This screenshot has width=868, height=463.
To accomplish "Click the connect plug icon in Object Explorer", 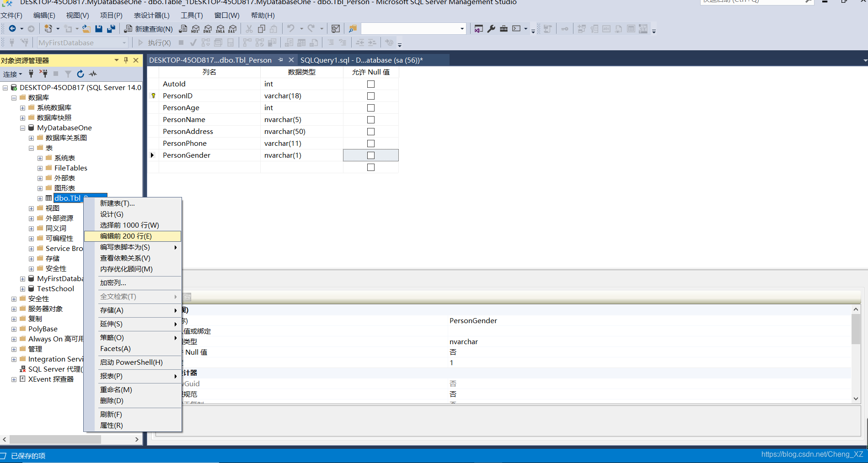I will pos(31,74).
